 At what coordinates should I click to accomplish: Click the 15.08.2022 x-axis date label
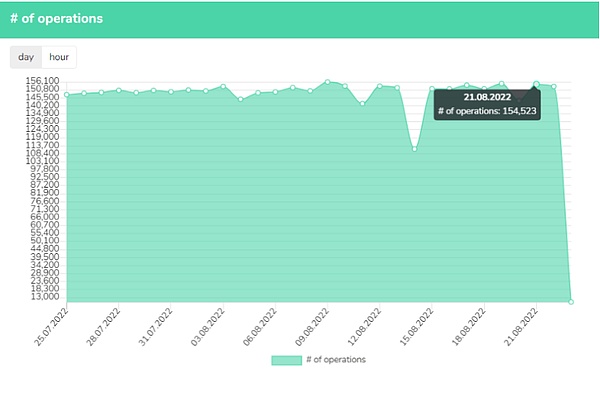(x=416, y=326)
